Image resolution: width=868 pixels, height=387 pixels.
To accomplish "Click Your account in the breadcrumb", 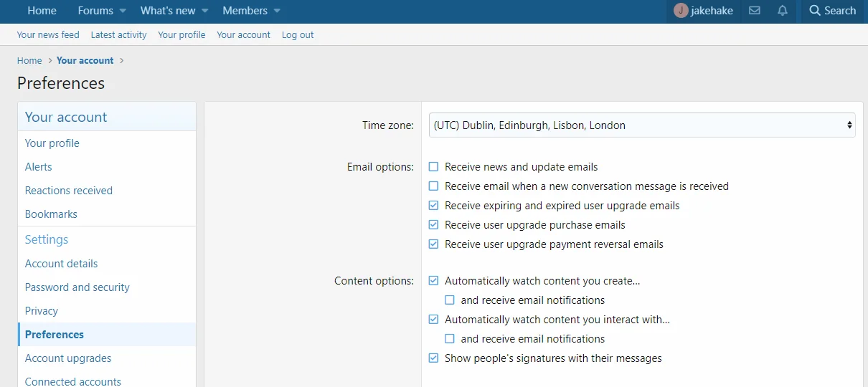I will [85, 60].
